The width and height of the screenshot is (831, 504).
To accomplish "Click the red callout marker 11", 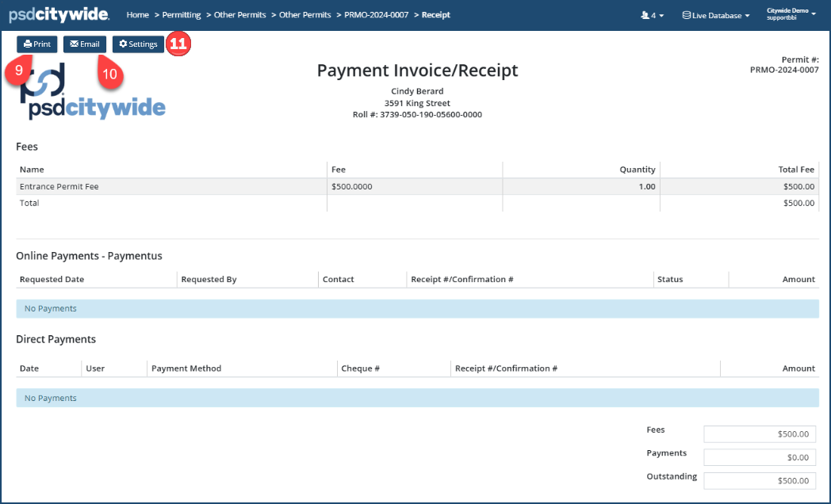I will tap(178, 44).
